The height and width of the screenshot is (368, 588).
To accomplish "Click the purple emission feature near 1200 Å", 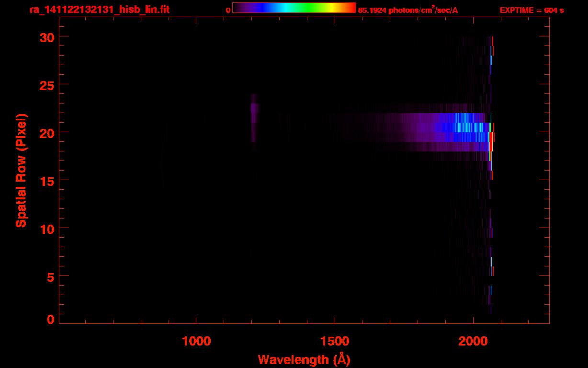I will pyautogui.click(x=254, y=118).
